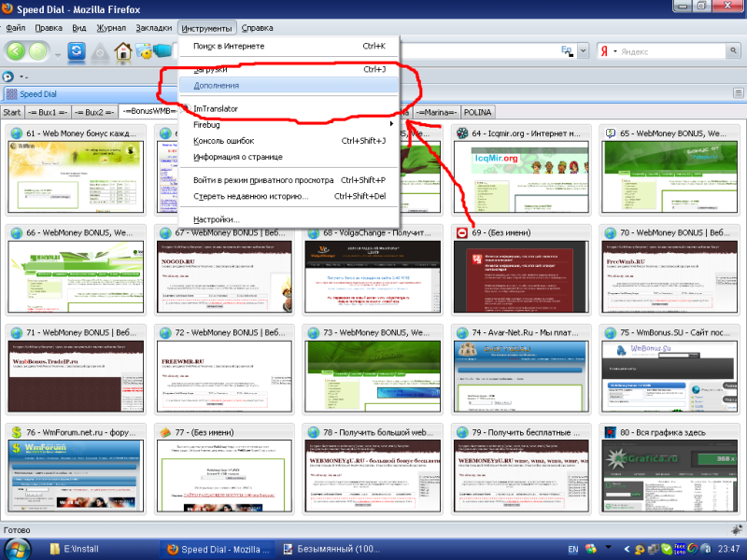This screenshot has height=560, width=747.
Task: Select the -=BonusWMB=- group tab
Action: [148, 111]
